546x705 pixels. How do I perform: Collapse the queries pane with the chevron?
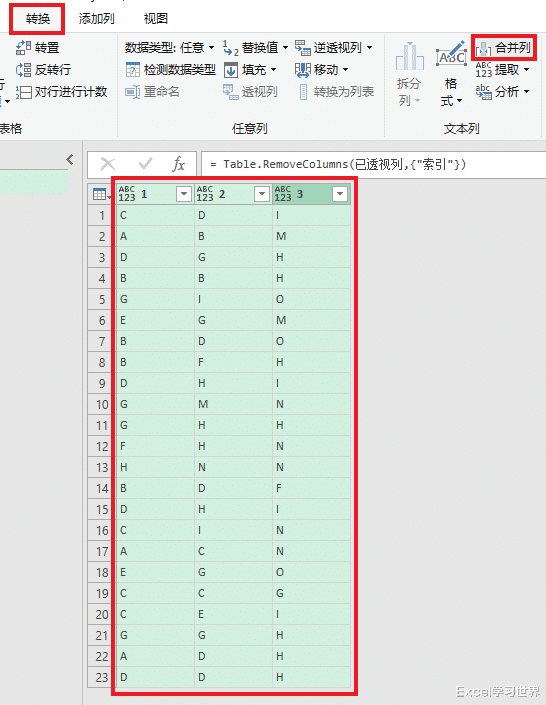(70, 159)
